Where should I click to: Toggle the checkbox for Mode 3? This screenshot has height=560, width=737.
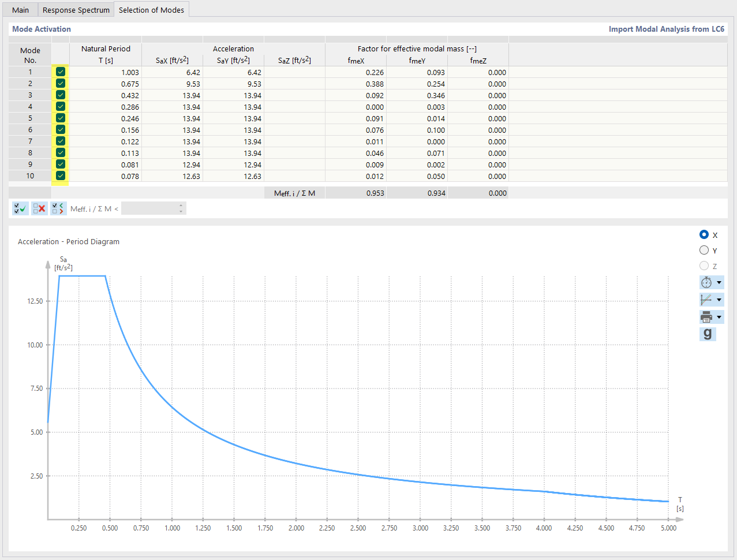[x=60, y=95]
